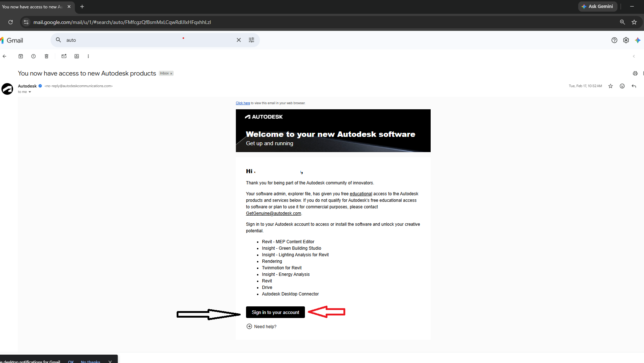Click the Move to icon
The width and height of the screenshot is (644, 363).
coord(77,56)
